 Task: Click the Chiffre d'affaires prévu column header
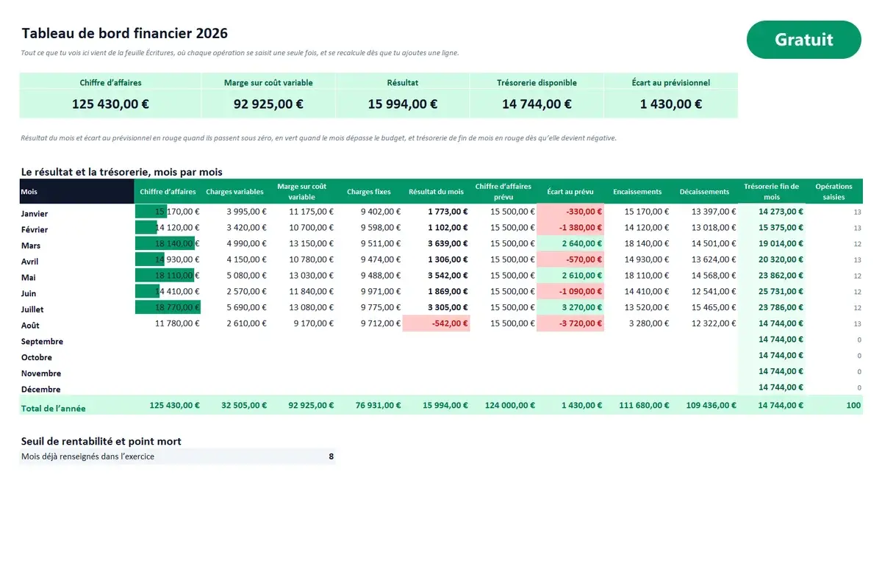pyautogui.click(x=503, y=191)
